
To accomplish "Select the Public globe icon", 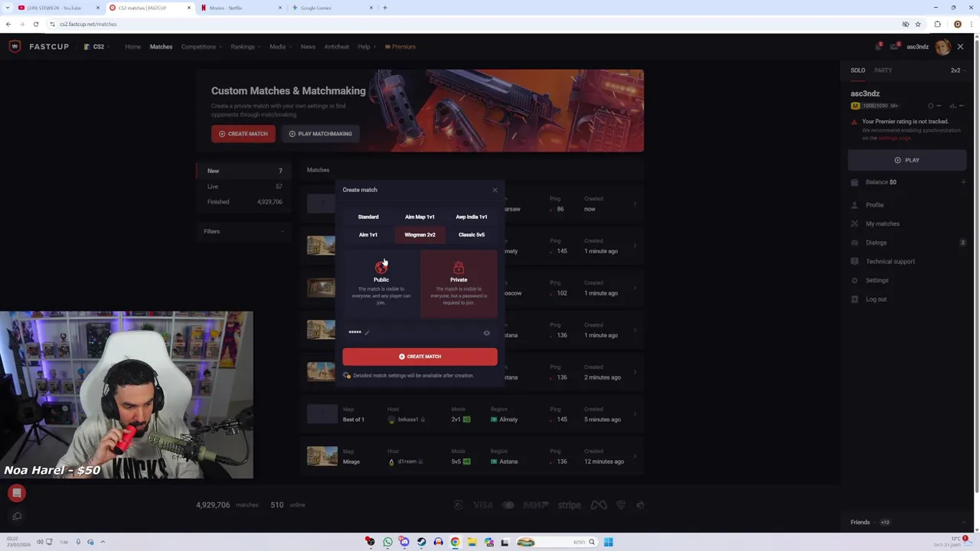I will tap(381, 268).
